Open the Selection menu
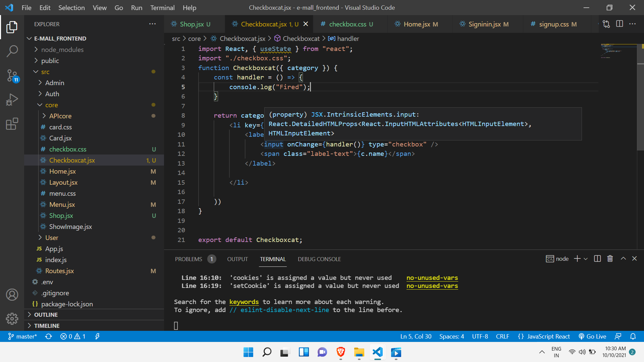The width and height of the screenshot is (644, 362). 71,7
